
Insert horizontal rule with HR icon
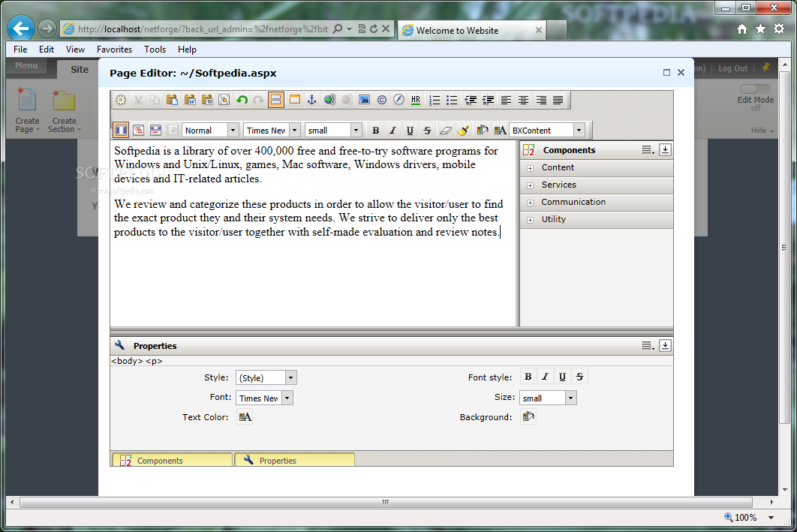417,100
